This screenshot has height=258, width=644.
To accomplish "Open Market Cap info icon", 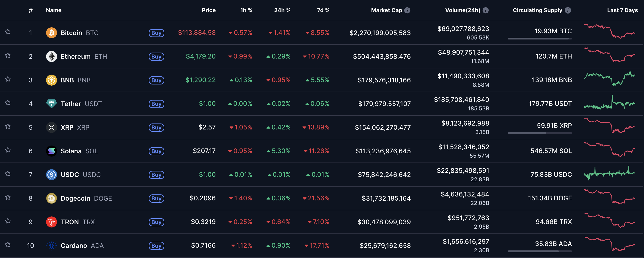I will coord(407,10).
